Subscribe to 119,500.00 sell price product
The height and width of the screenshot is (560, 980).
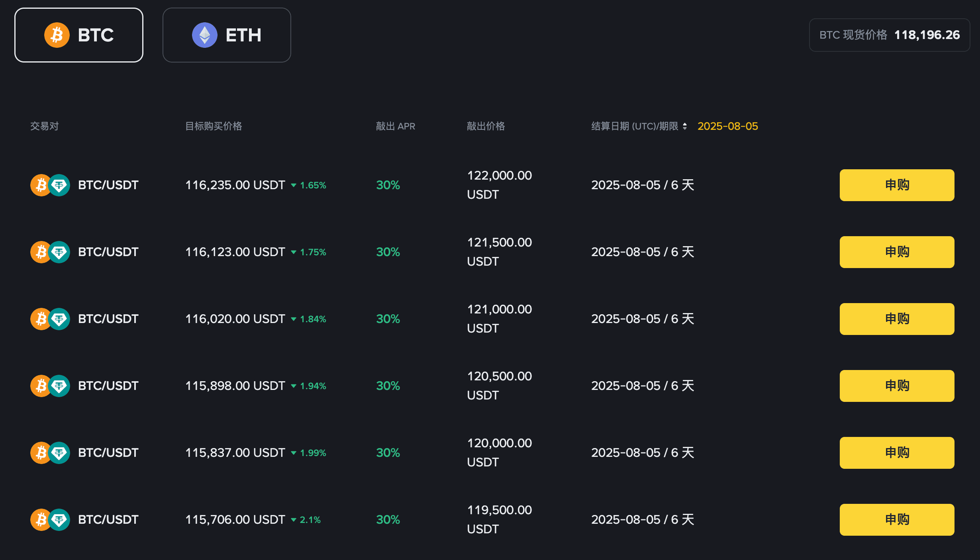(x=897, y=520)
